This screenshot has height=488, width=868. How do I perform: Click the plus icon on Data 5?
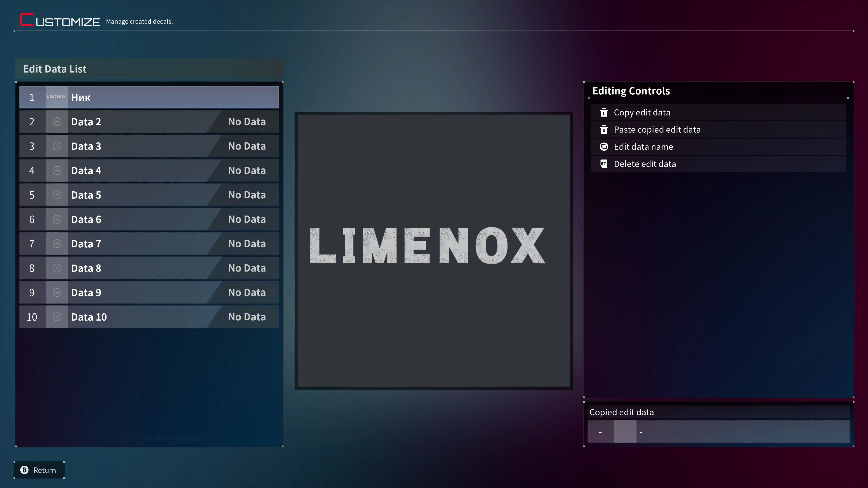57,195
